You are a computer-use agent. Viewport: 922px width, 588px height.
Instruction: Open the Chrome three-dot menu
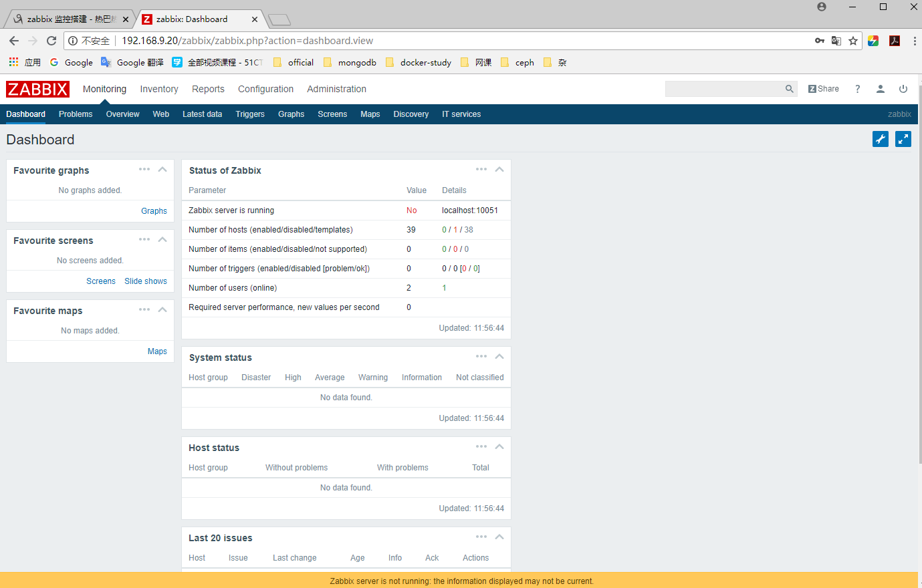pyautogui.click(x=915, y=41)
